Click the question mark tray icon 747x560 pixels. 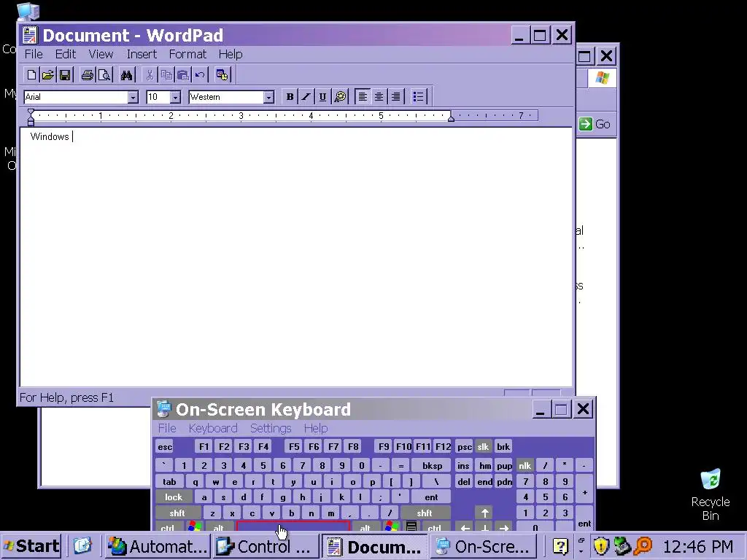point(561,546)
